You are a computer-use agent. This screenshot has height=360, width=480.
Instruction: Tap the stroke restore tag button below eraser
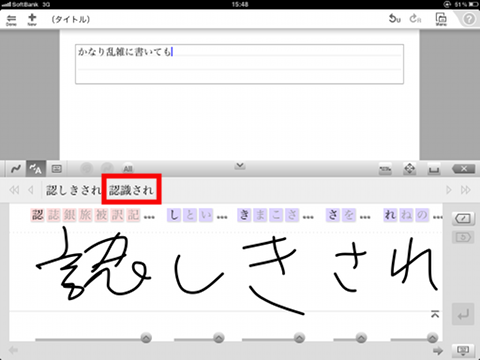click(463, 237)
